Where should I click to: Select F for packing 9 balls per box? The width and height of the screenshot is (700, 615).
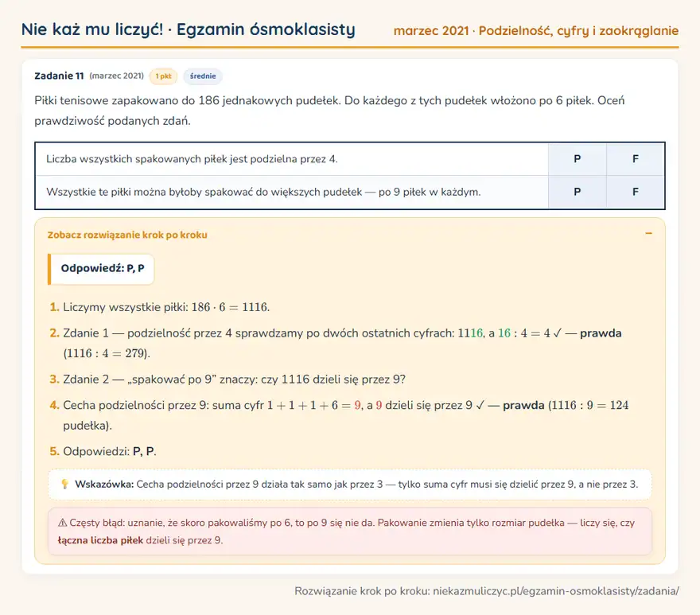[636, 192]
